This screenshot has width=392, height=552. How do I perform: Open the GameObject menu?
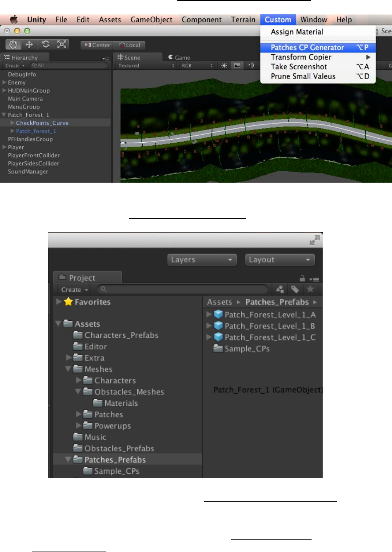pos(152,20)
